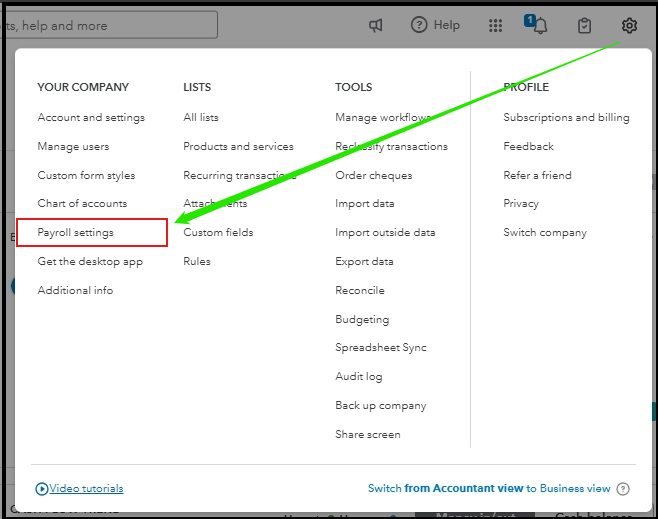The height and width of the screenshot is (519, 658).
Task: Open Reconcile tool
Action: pos(360,290)
